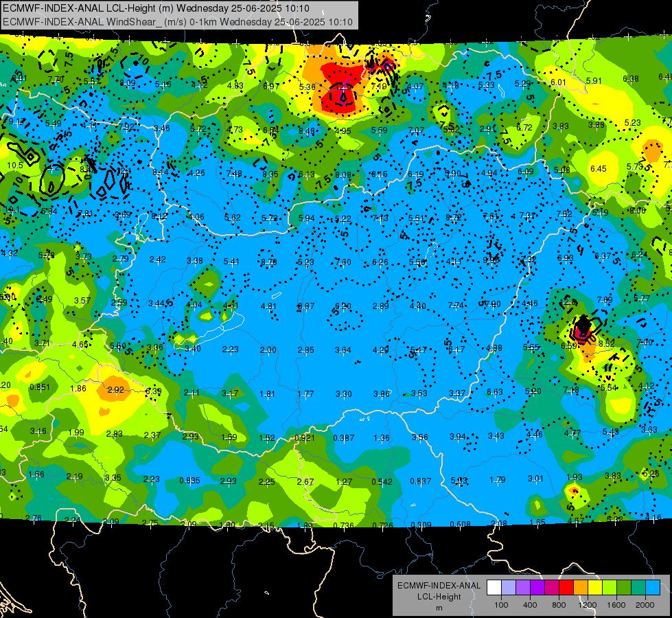The image size is (672, 618).
Task: Select the wind shear value 1.36
Action: coord(382,438)
